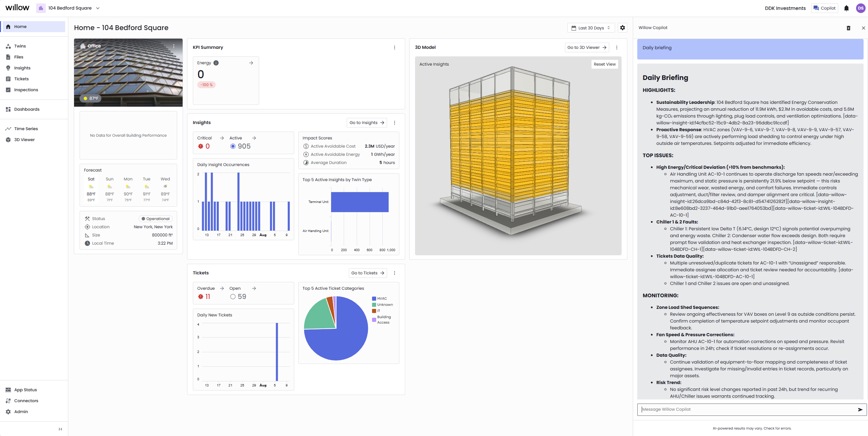
Task: Collapse the sidebar with bottom chevron
Action: click(x=60, y=429)
